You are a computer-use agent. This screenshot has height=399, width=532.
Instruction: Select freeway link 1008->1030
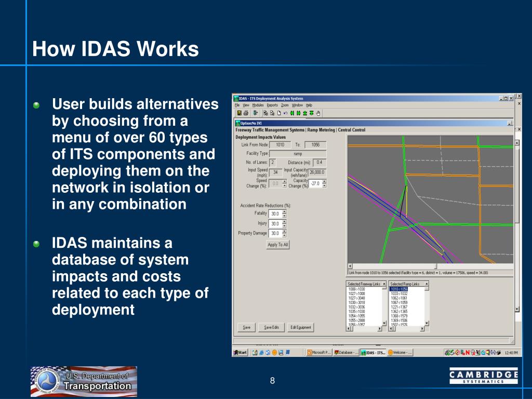tap(356, 289)
